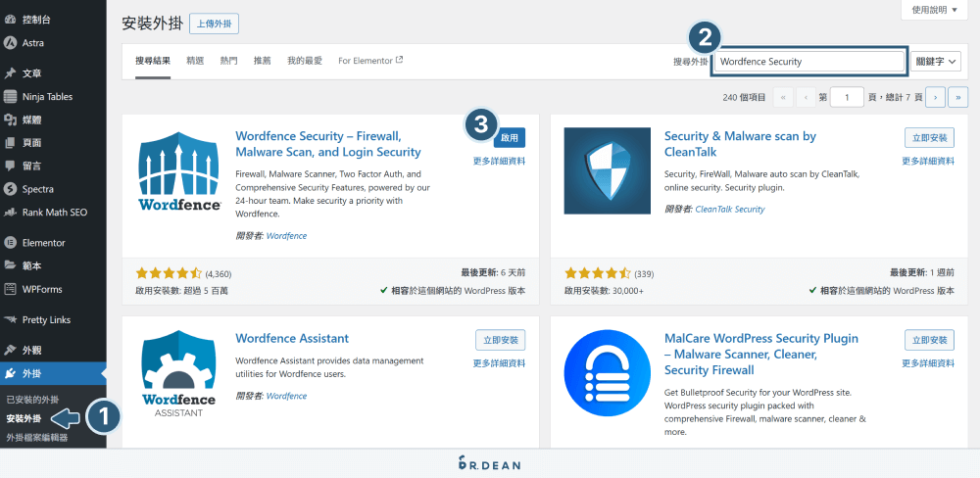
Task: Open the 我的最愛 tab
Action: [x=305, y=62]
